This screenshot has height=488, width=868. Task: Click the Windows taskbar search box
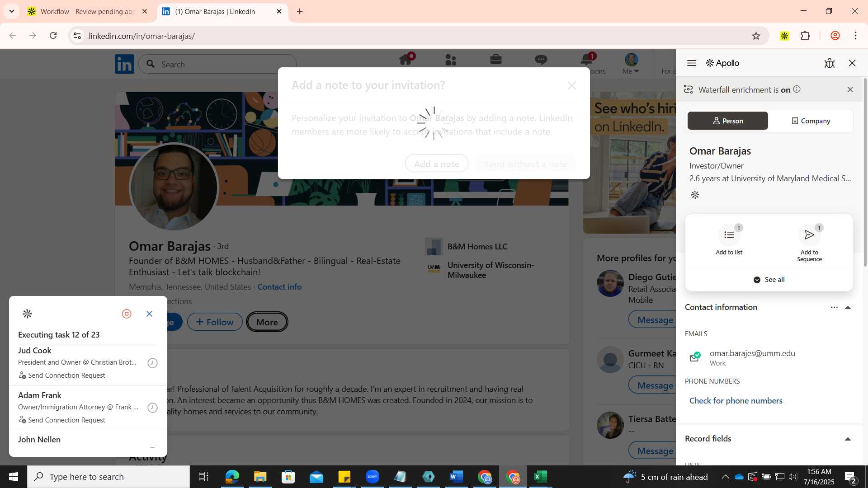tap(108, 477)
